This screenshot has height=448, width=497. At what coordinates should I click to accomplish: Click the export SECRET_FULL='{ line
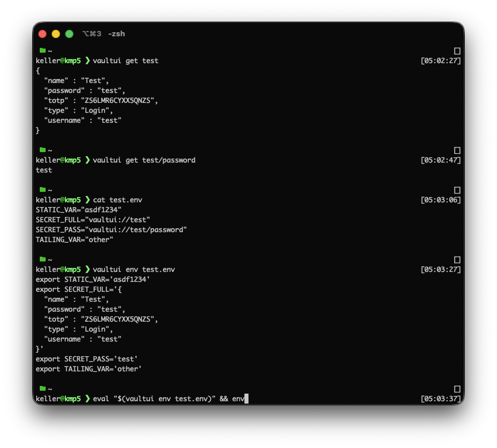[x=78, y=290]
